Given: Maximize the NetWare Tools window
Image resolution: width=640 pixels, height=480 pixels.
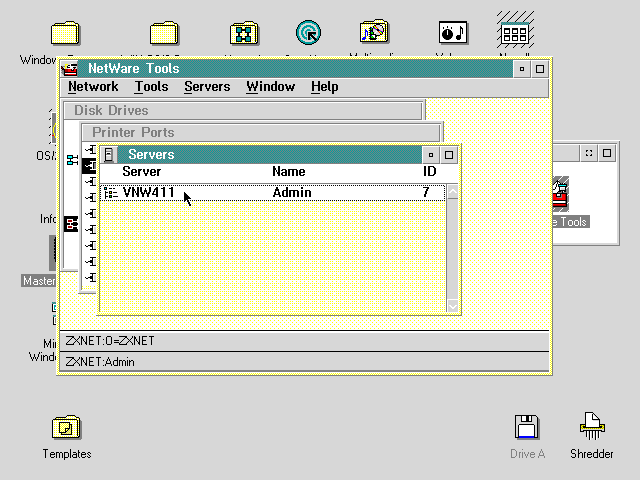Looking at the screenshot, I should (x=540, y=69).
